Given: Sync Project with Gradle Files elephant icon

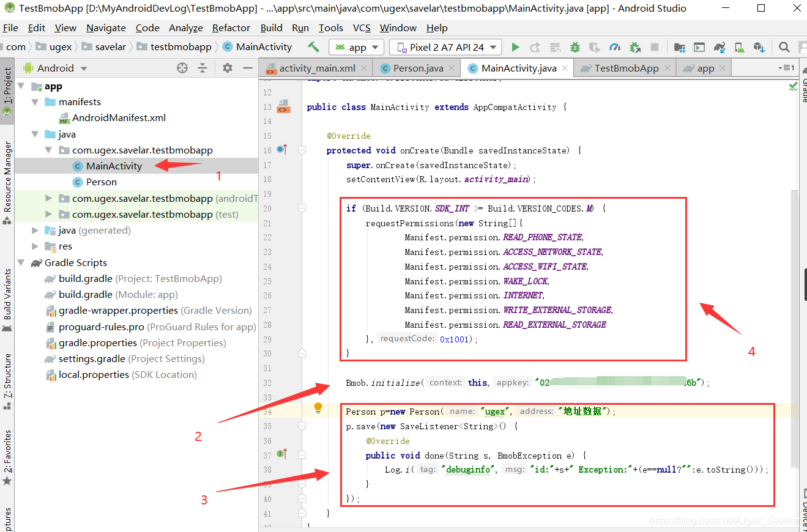Looking at the screenshot, I should point(720,47).
